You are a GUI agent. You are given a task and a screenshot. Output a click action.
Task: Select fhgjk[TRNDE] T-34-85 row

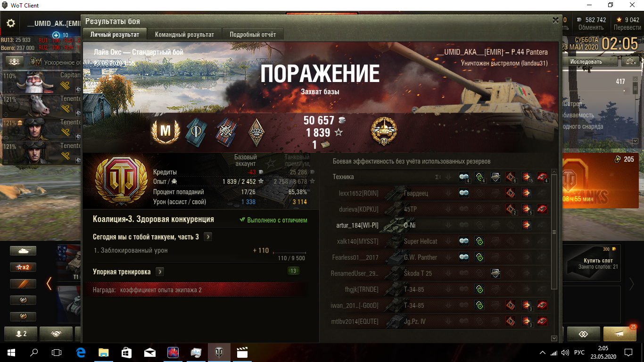[x=439, y=289]
